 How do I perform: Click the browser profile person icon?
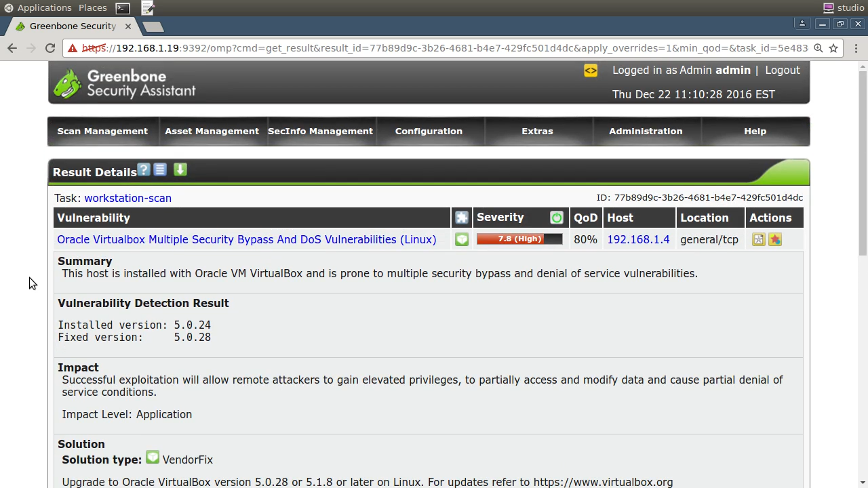point(802,24)
